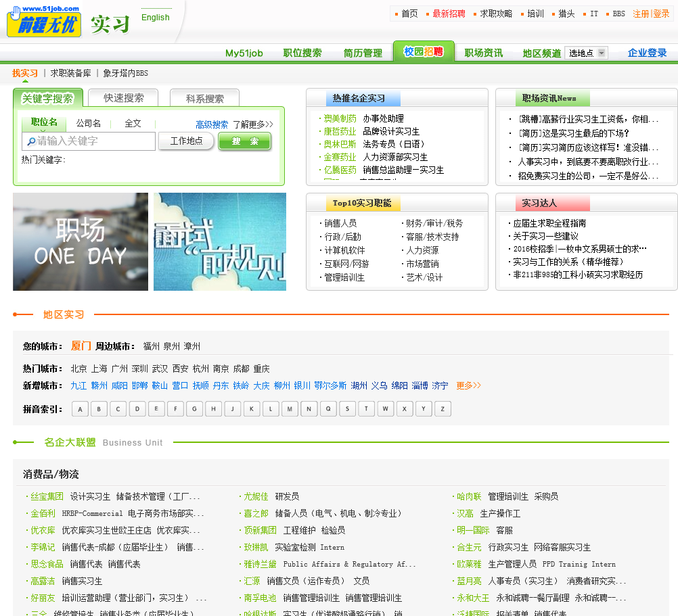Open 人力资源部实习生 listing
This screenshot has height=616, width=678.
pyautogui.click(x=395, y=158)
